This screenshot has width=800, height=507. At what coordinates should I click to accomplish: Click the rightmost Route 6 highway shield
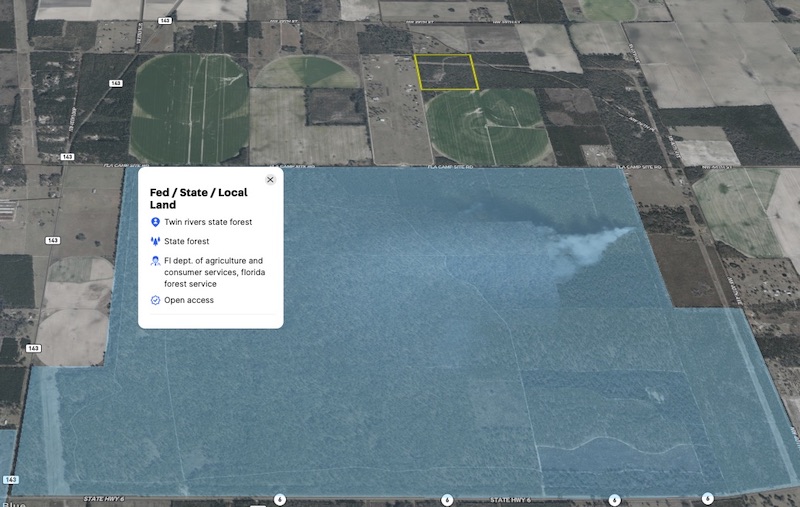coord(707,498)
